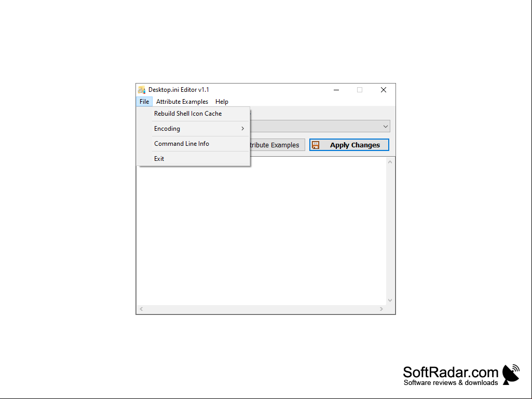Click the vertical scrollbar down arrow
The height and width of the screenshot is (399, 532).
tap(390, 300)
